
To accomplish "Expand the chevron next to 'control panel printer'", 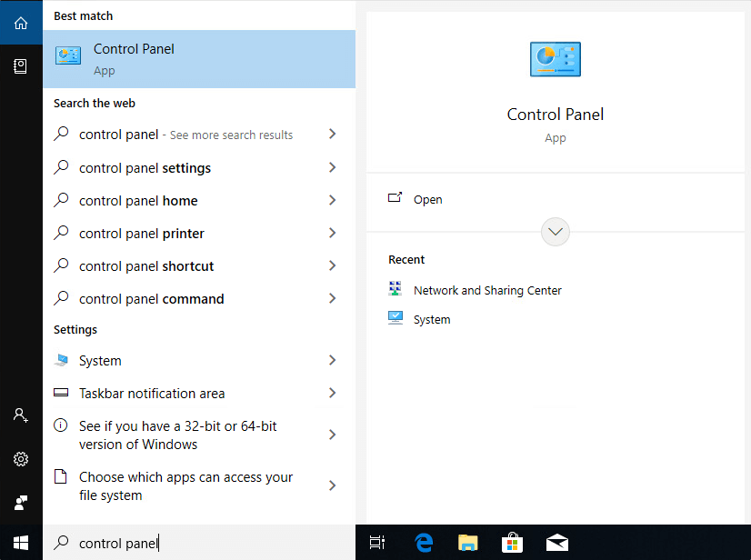I will click(332, 233).
